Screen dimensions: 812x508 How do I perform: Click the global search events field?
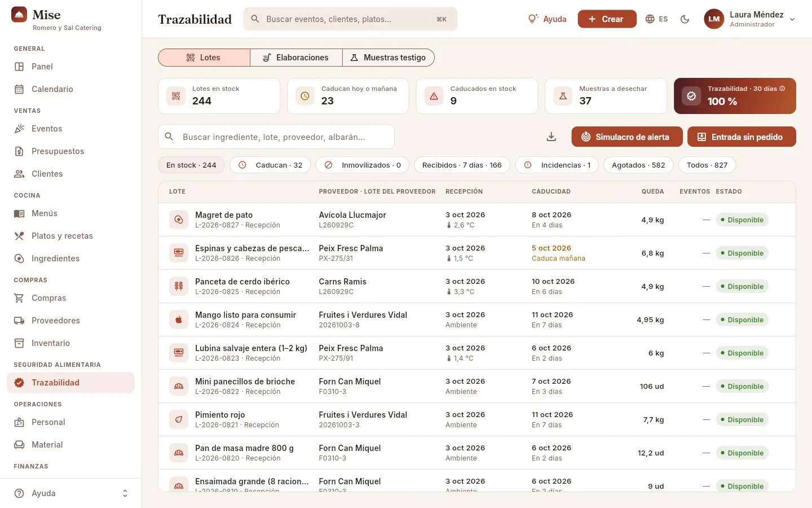click(350, 19)
